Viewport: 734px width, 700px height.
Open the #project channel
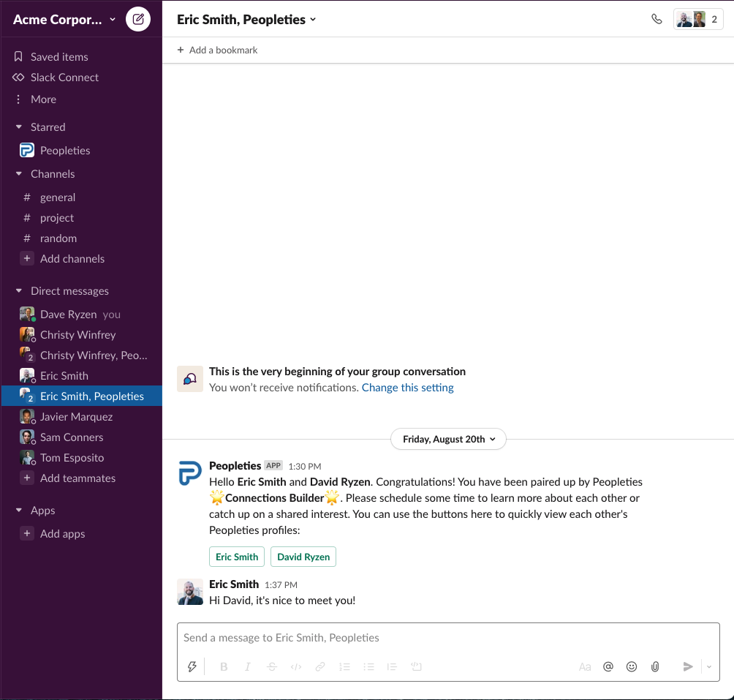[81, 218]
